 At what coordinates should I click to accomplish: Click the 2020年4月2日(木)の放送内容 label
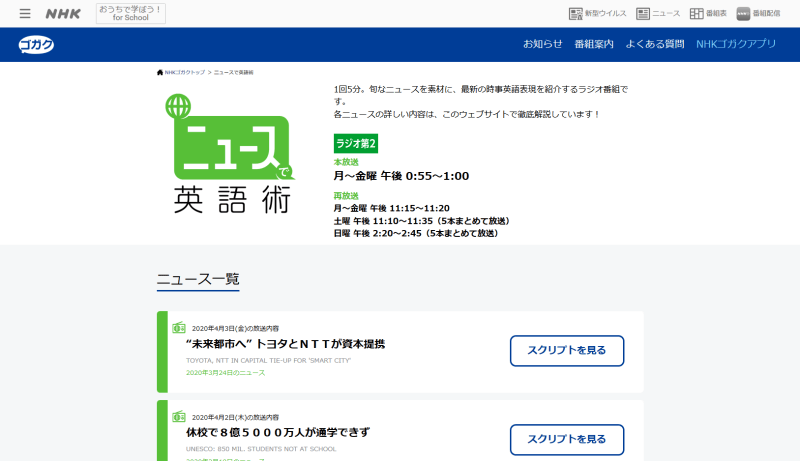(235, 418)
